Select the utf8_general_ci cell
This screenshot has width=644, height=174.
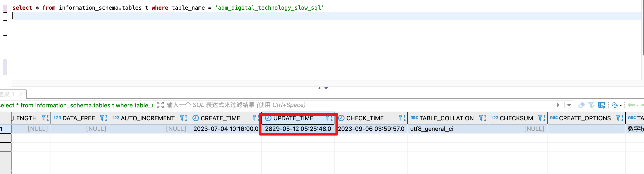click(432, 129)
